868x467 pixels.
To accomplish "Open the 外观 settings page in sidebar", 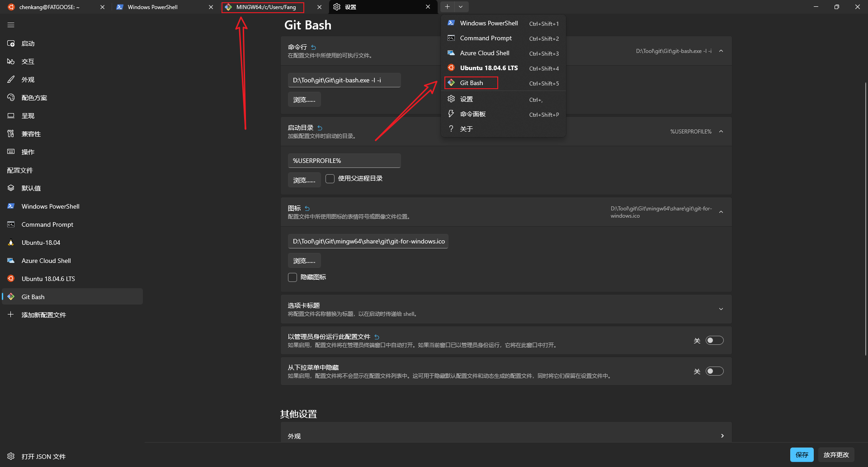I will click(x=72, y=80).
